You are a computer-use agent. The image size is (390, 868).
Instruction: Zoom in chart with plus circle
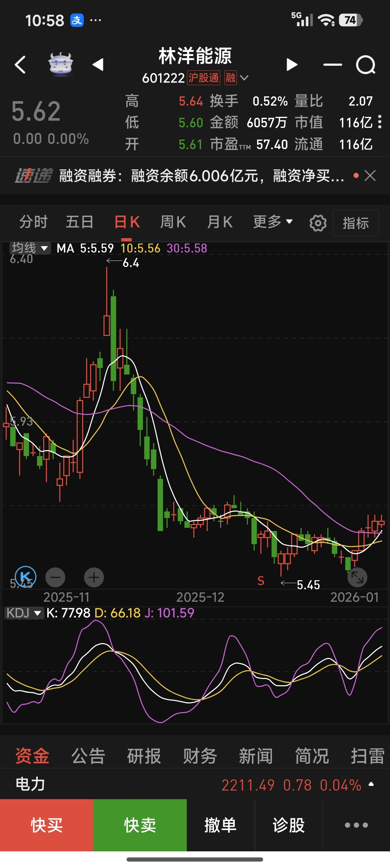tap(94, 577)
